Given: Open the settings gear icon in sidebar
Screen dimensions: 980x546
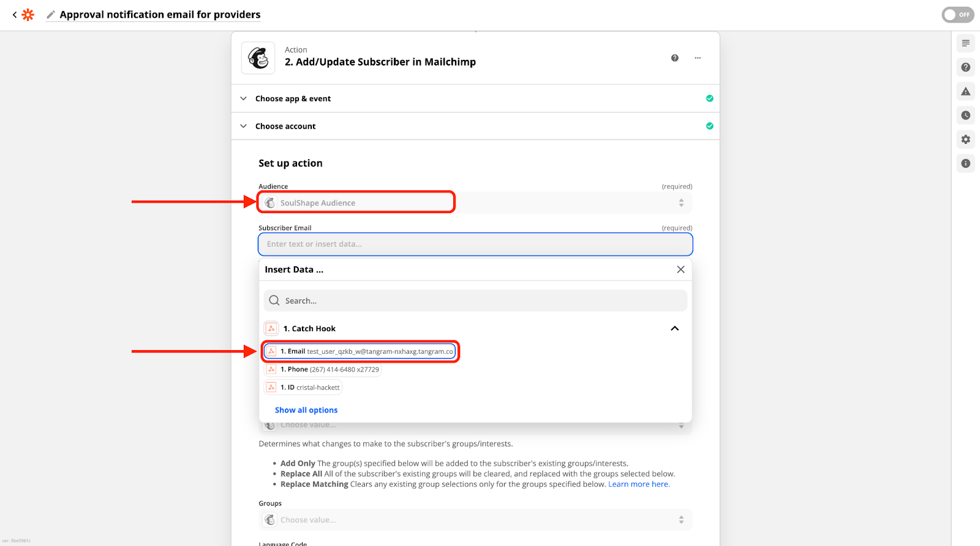Looking at the screenshot, I should coord(966,140).
